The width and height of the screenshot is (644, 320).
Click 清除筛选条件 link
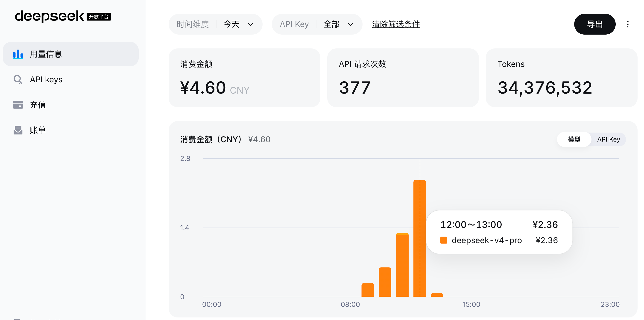(396, 24)
